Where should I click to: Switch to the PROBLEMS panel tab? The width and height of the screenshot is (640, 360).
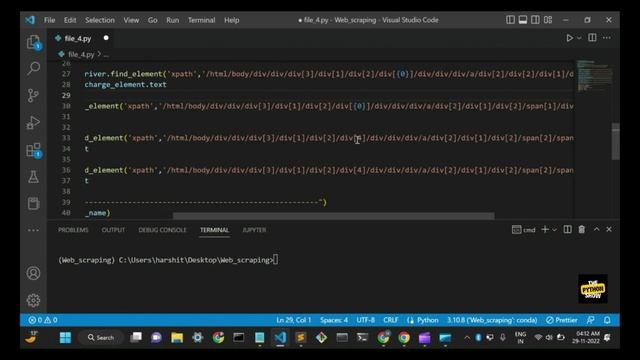pyautogui.click(x=73, y=230)
